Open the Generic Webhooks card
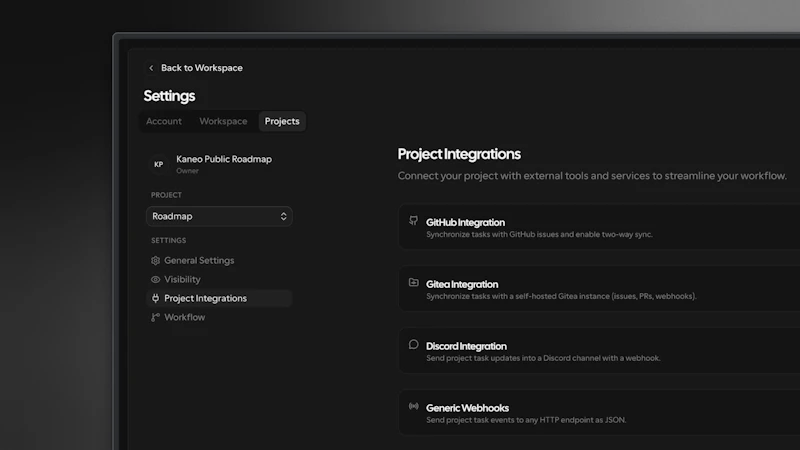The height and width of the screenshot is (450, 800). [599, 412]
